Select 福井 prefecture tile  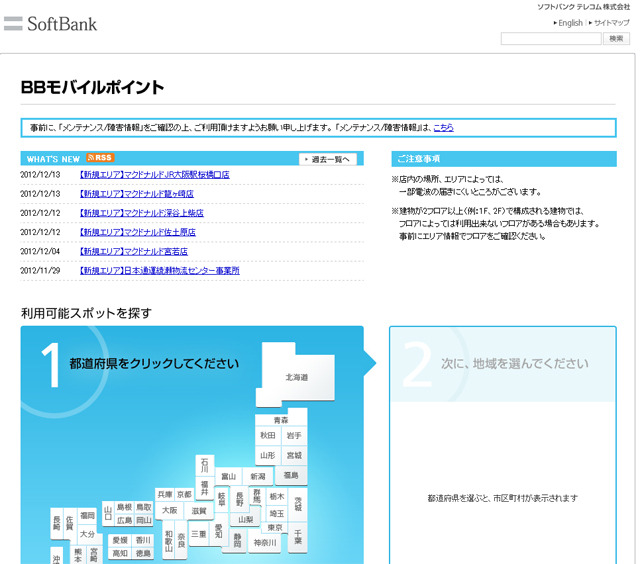204,487
